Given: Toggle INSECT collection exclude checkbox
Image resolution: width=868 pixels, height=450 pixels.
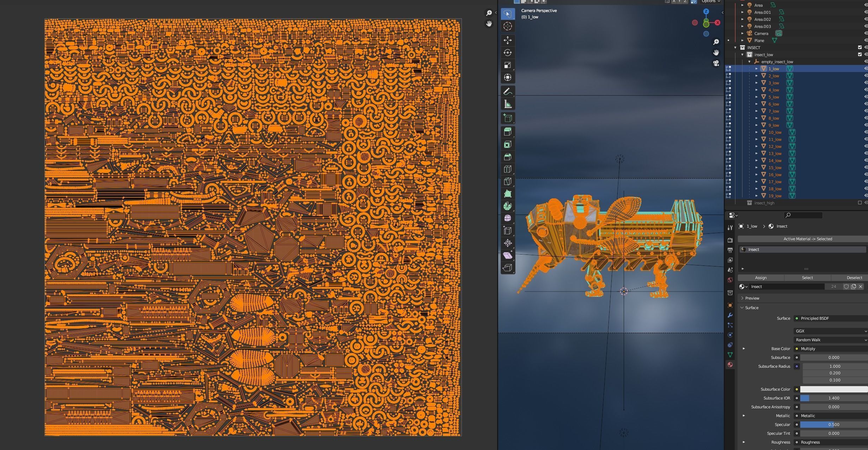Looking at the screenshot, I should 860,47.
